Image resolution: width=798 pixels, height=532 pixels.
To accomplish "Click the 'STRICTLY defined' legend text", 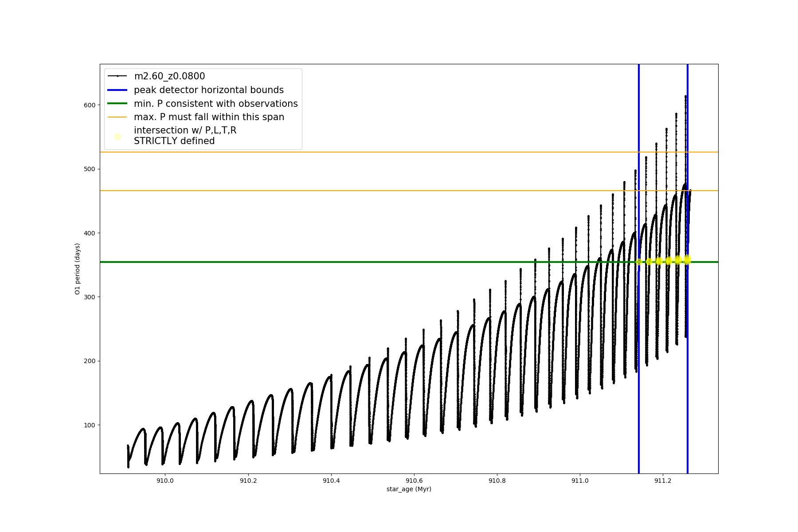I will click(x=174, y=141).
